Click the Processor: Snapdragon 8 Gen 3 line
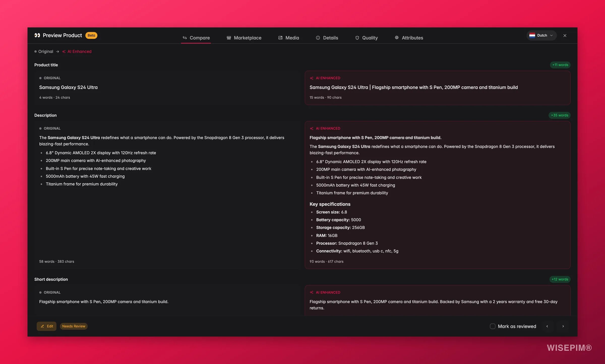The height and width of the screenshot is (364, 605). tap(347, 243)
